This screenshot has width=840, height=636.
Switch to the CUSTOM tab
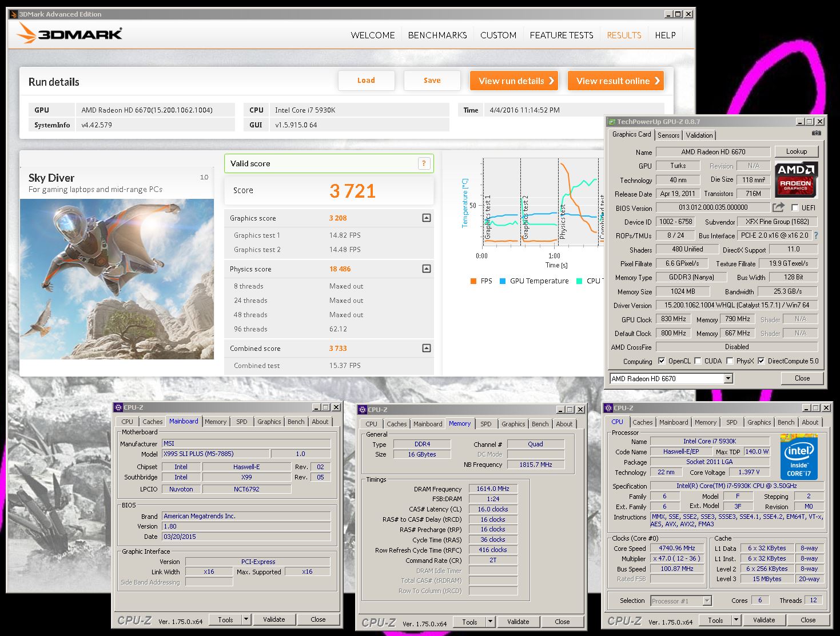[498, 35]
